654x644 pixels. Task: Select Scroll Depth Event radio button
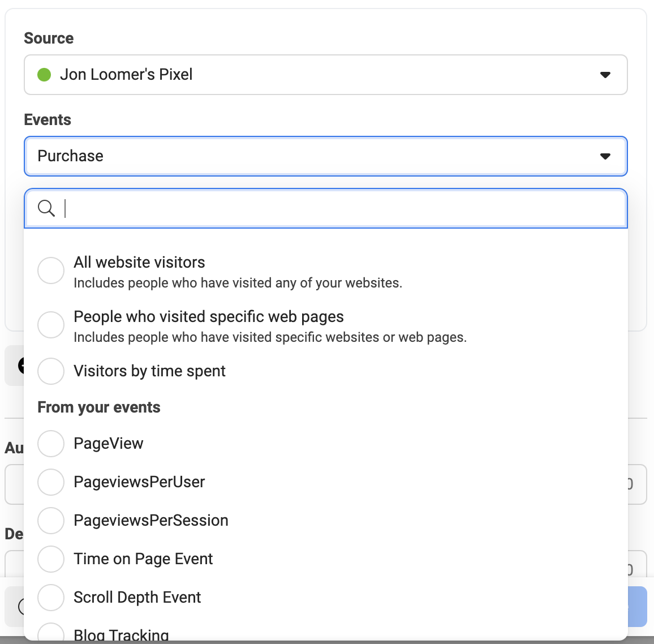(51, 597)
